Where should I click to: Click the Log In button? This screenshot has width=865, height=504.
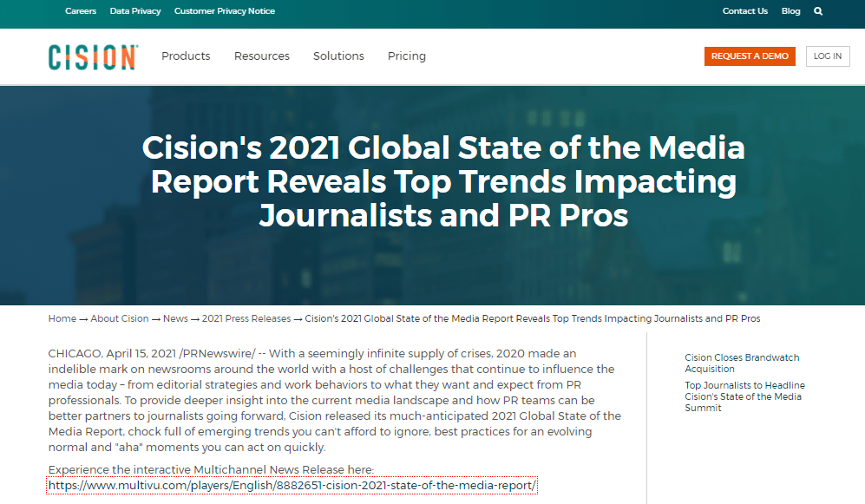pyautogui.click(x=828, y=56)
